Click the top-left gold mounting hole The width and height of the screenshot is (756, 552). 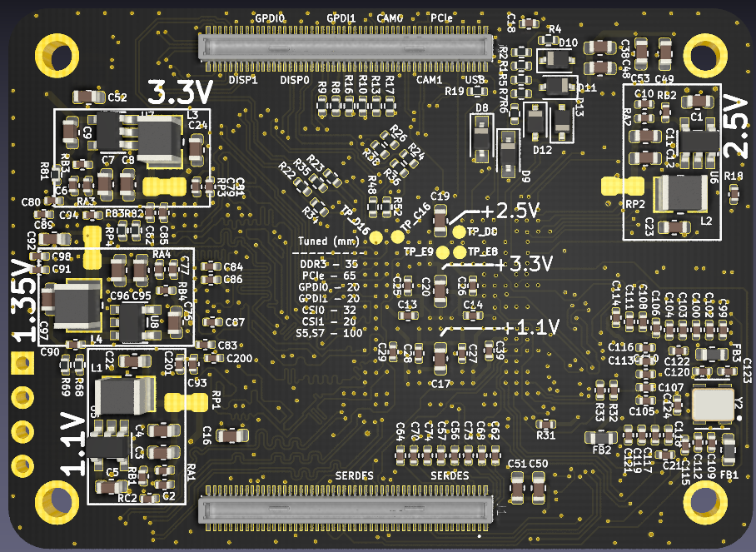click(x=60, y=56)
